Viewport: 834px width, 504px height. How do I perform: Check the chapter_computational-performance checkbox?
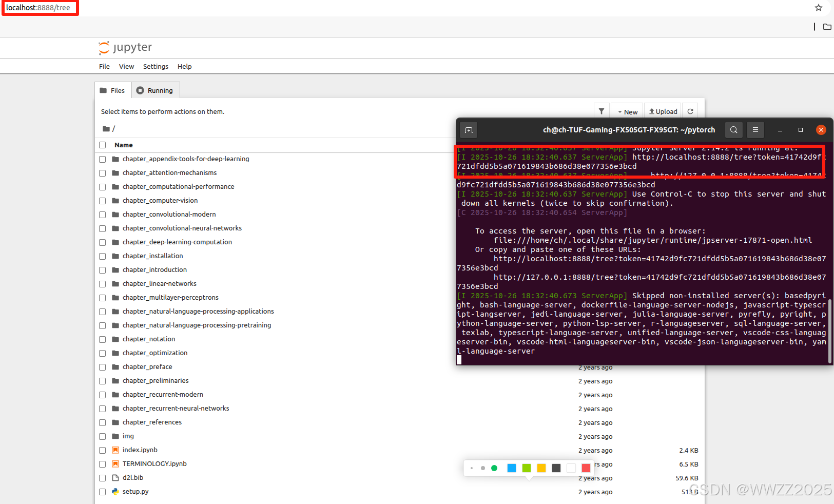click(x=102, y=187)
